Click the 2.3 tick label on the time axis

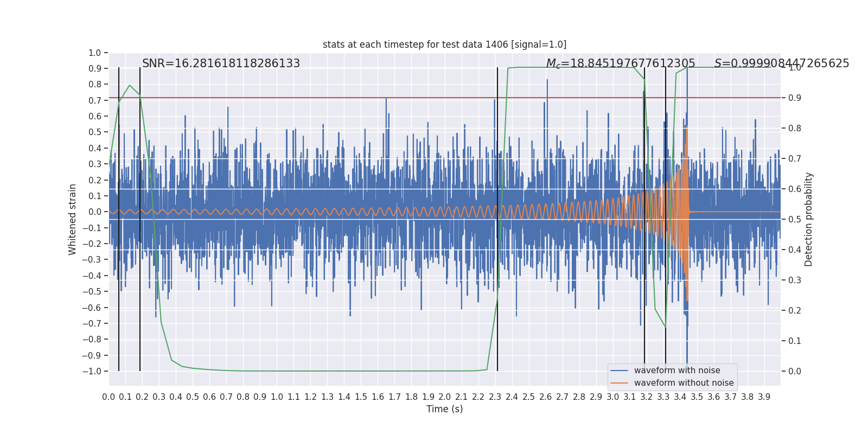point(495,397)
